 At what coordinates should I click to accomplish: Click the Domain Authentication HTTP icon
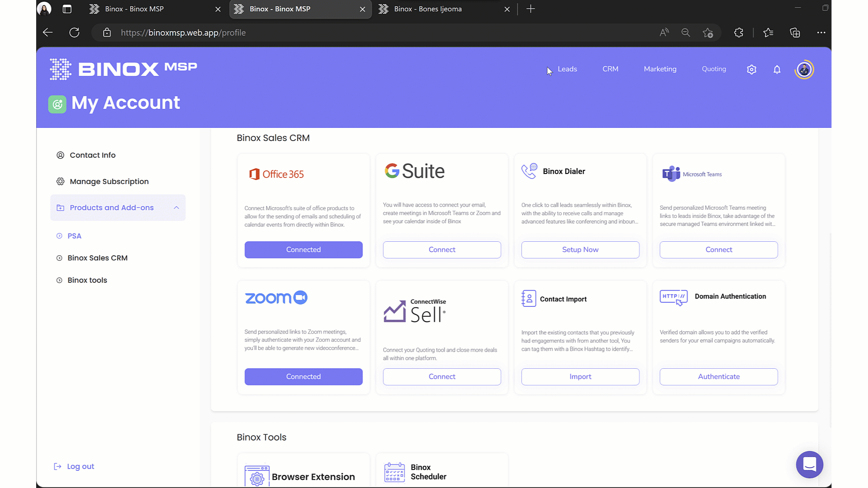(674, 298)
